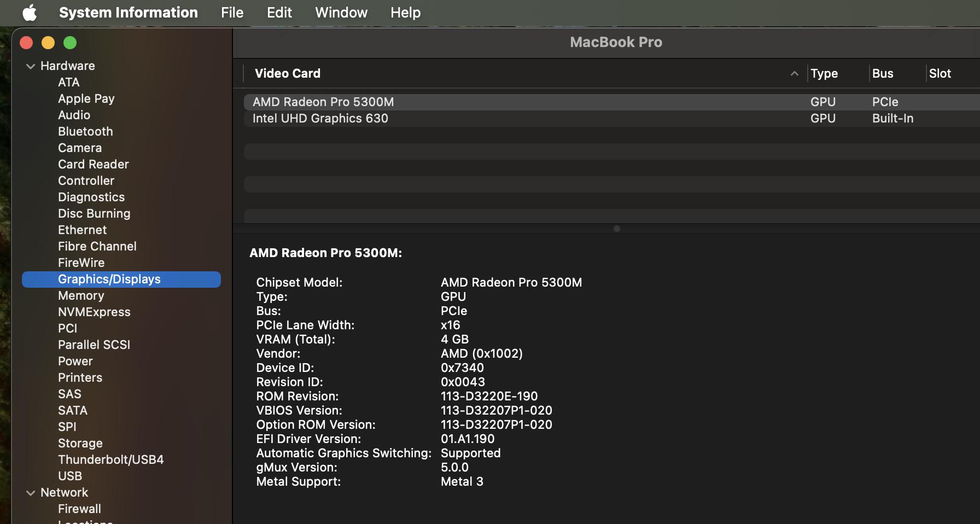Click the PCIe Lane Width value x16
This screenshot has height=524, width=980.
click(x=451, y=325)
